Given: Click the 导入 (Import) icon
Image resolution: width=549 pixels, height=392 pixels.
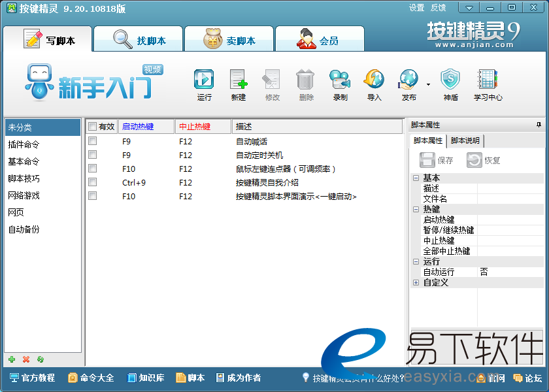Looking at the screenshot, I should click(374, 79).
